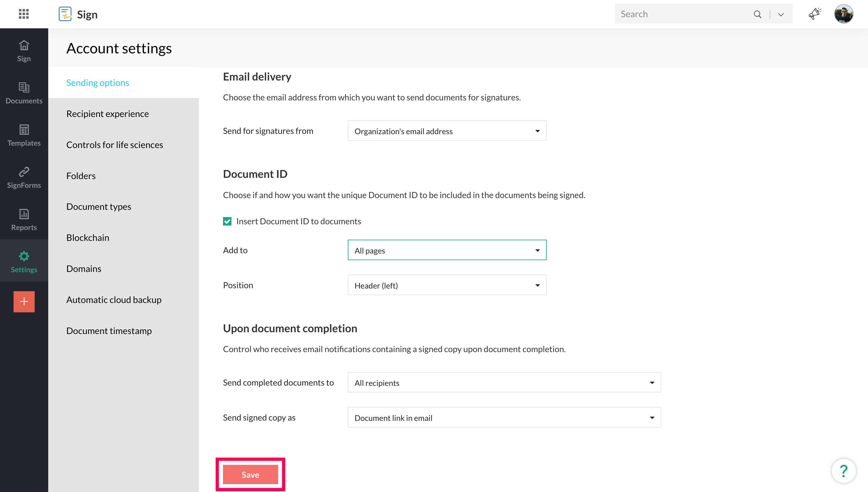The height and width of the screenshot is (492, 868).
Task: Open the Blockchain settings section
Action: 87,238
